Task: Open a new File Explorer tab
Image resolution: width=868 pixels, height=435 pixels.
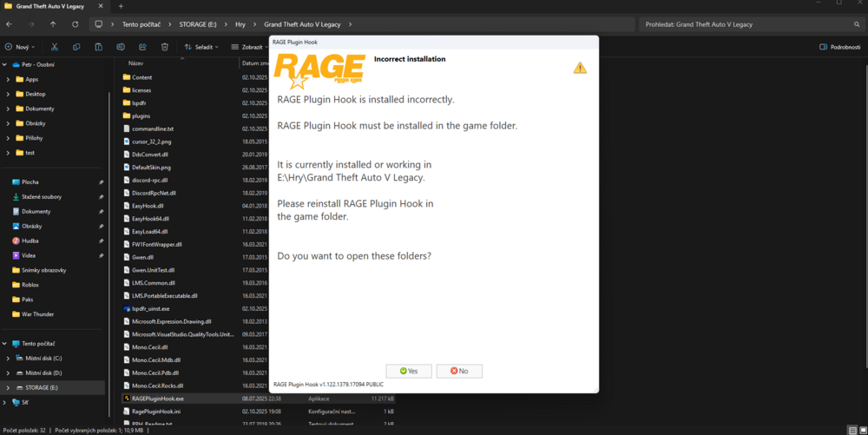Action: tap(121, 7)
